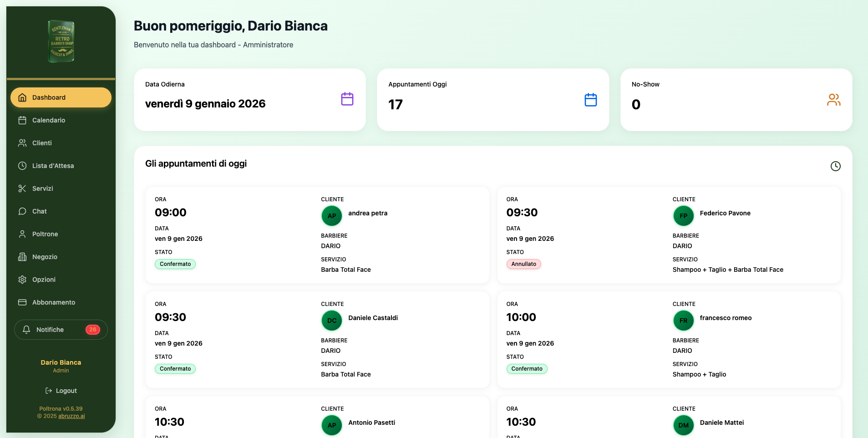This screenshot has height=438, width=868.
Task: Click the purple calendar icon in Data Odierna
Action: (347, 99)
